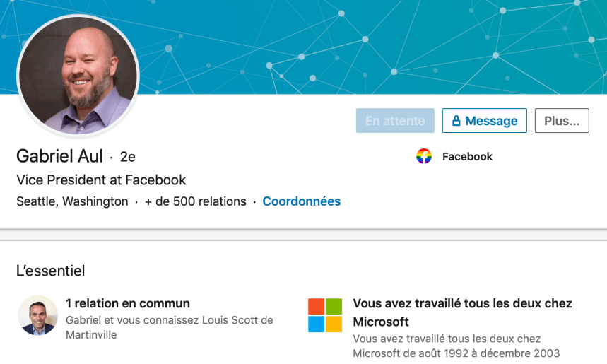Click the Facebook rainbow logo icon

point(424,157)
